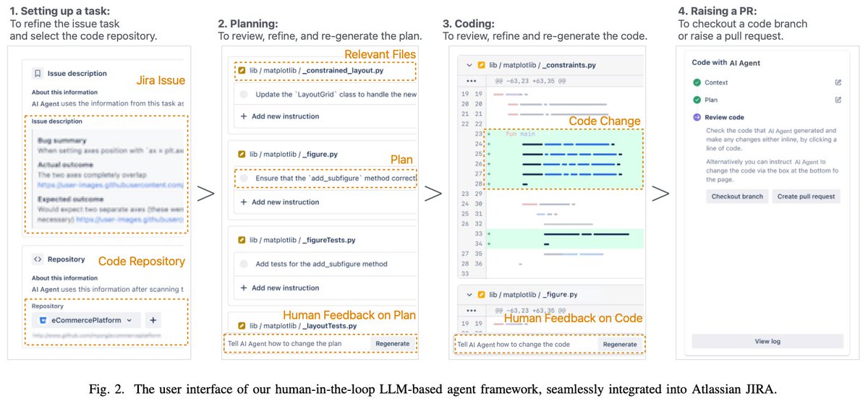The width and height of the screenshot is (868, 401).
Task: Toggle the circle beside 'Add tests for the add_subfigure'
Action: [x=244, y=264]
